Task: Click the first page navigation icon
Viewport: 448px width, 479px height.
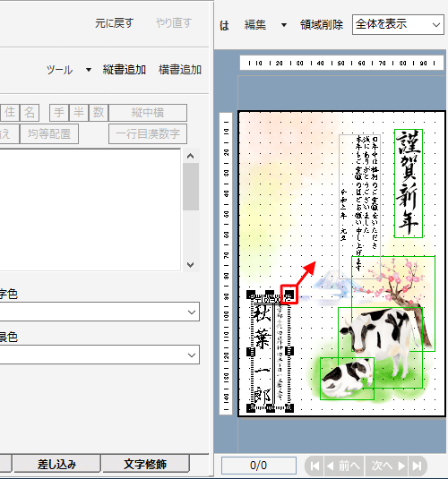Action: click(x=314, y=466)
